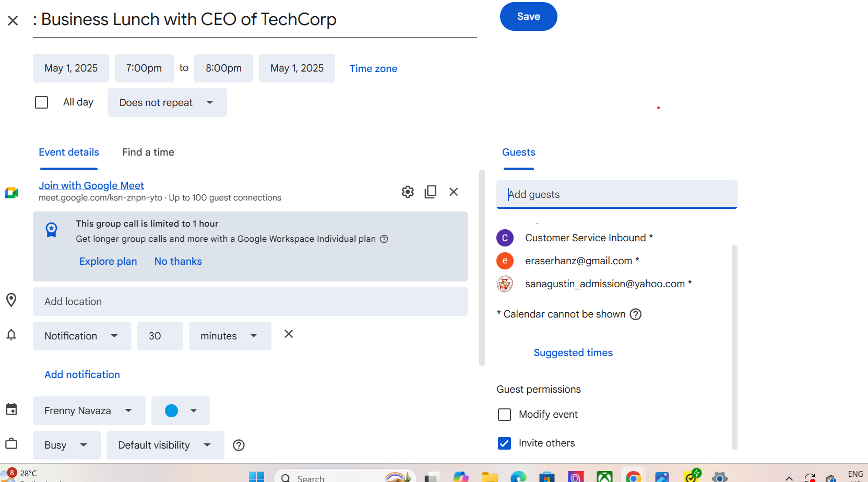Click the Add notification link
Image resolution: width=868 pixels, height=482 pixels.
click(x=82, y=375)
